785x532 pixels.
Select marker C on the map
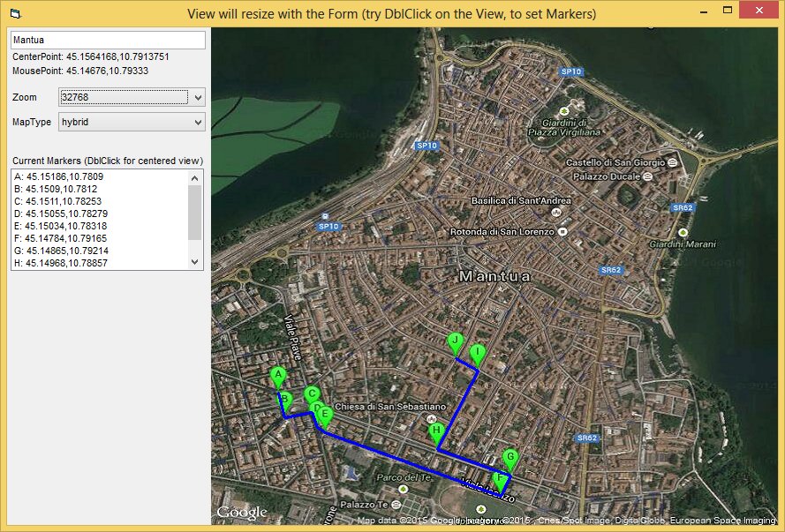click(311, 394)
